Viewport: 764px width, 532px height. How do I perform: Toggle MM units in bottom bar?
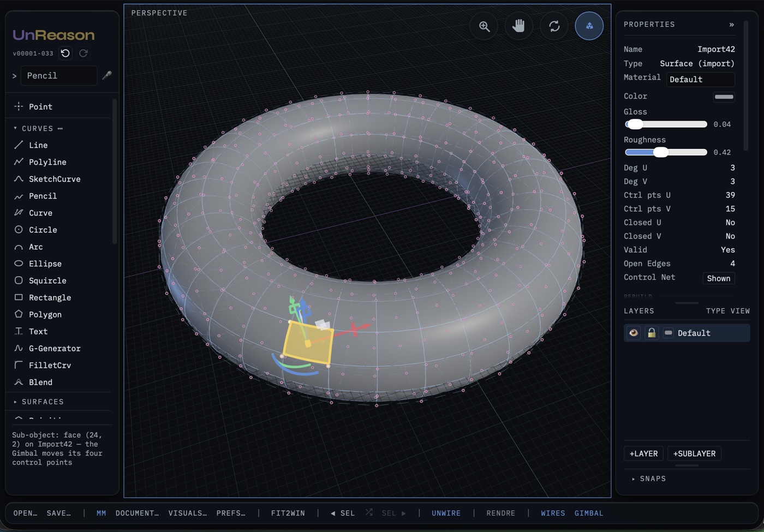tap(101, 513)
